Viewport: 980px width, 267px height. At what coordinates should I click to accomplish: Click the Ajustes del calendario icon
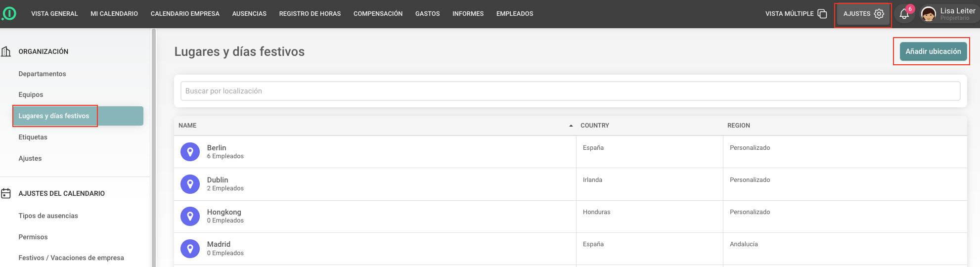tap(6, 193)
